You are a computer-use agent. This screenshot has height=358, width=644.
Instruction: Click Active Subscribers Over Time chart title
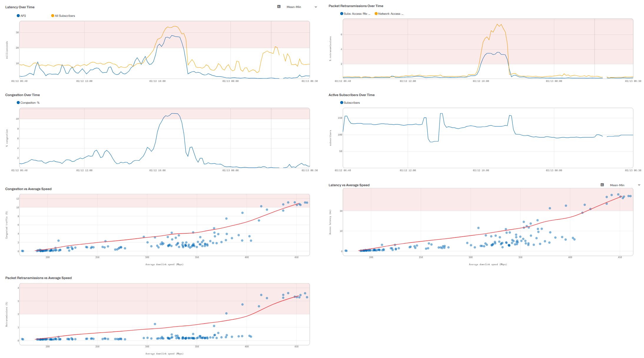coord(351,95)
